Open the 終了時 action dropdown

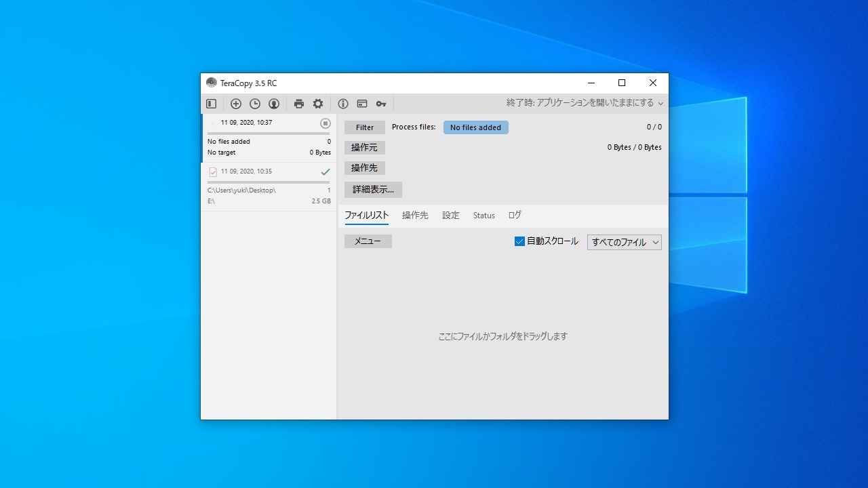pos(585,103)
